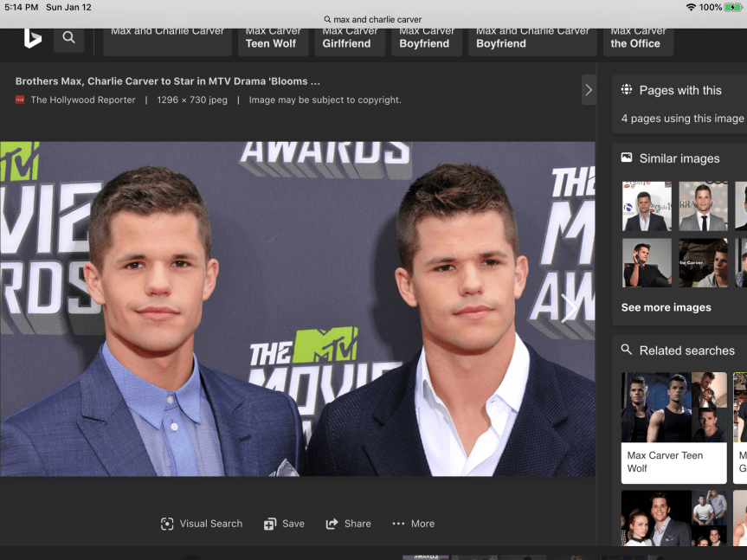747x560 pixels.
Task: Open the first similar image thumbnail
Action: (647, 206)
